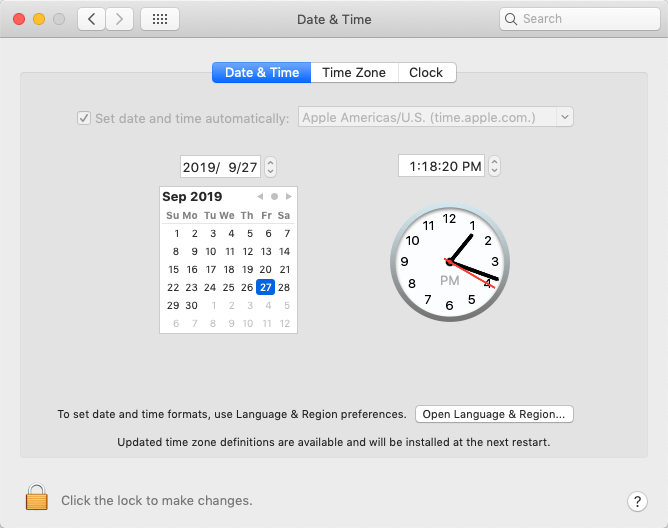Viewport: 668px width, 528px height.
Task: Click the time stepper arrows
Action: coord(494,166)
